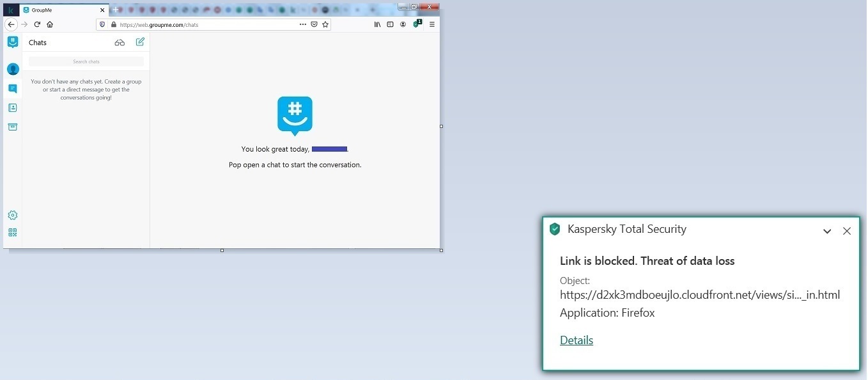Open the Firefox account icon

403,24
